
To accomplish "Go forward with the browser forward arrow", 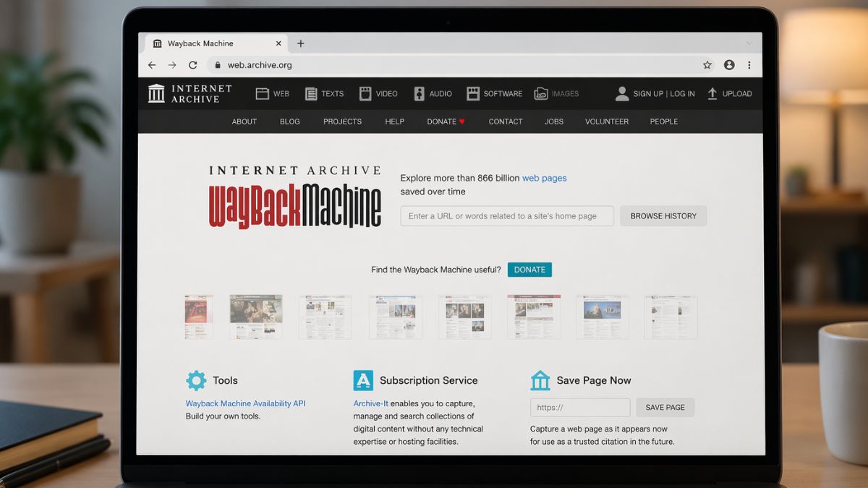I will coord(172,65).
